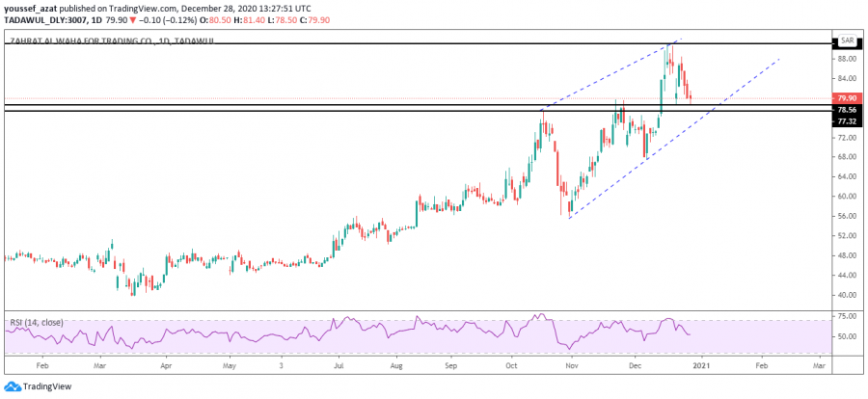The image size is (868, 399).
Task: Click the 88.00 label on price scale
Action: [847, 59]
